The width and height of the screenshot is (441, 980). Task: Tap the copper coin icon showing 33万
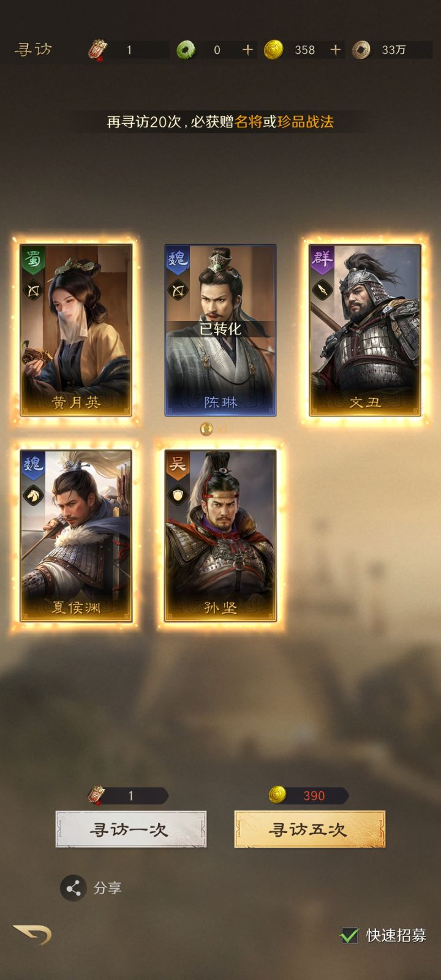(x=361, y=50)
